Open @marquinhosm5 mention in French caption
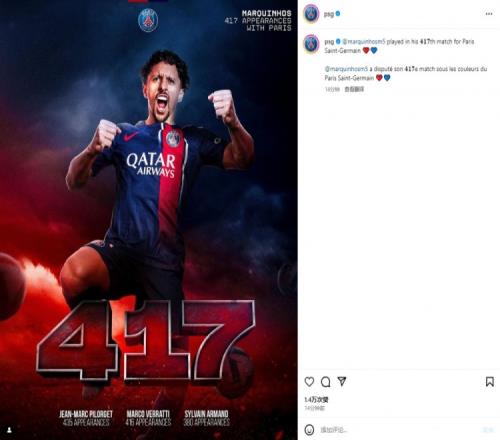 tap(346, 69)
